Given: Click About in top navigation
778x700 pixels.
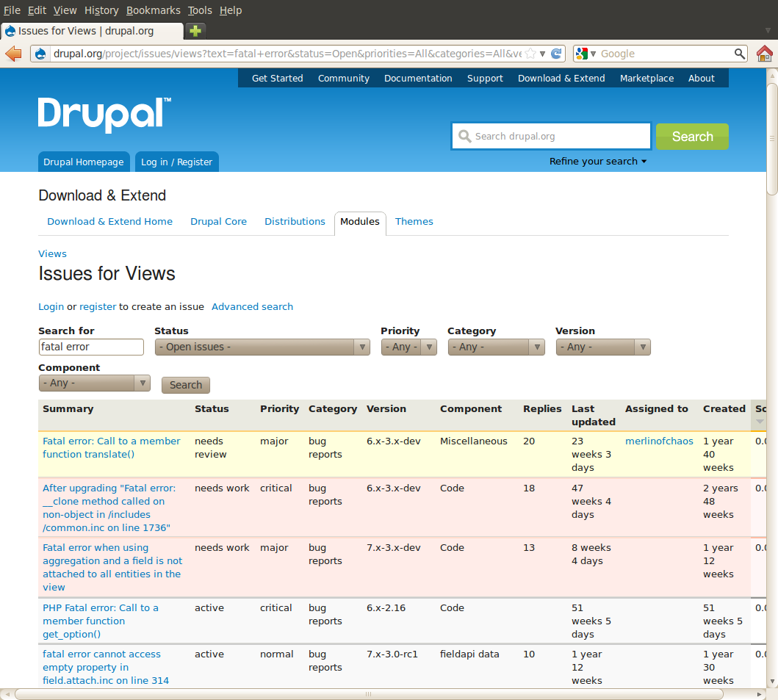Looking at the screenshot, I should point(701,79).
